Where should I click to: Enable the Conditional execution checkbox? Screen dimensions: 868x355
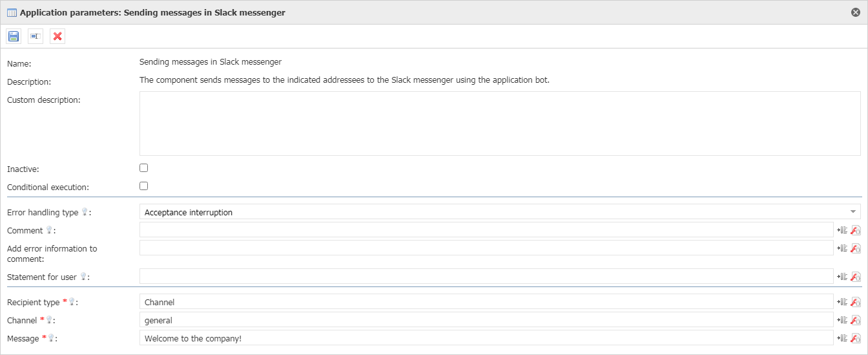(x=144, y=186)
